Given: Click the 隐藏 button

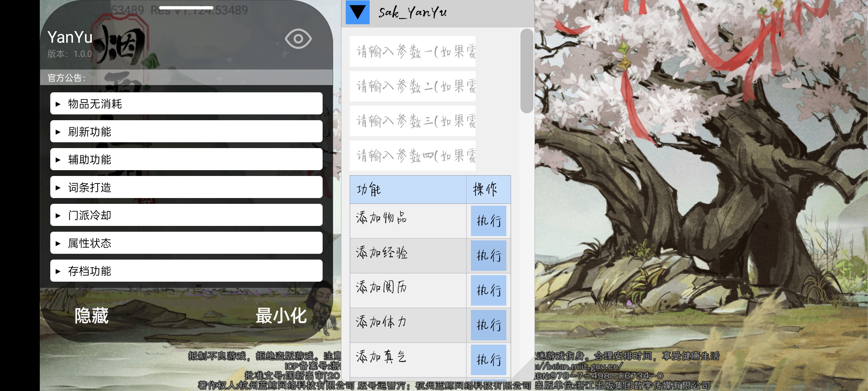Looking at the screenshot, I should (92, 316).
